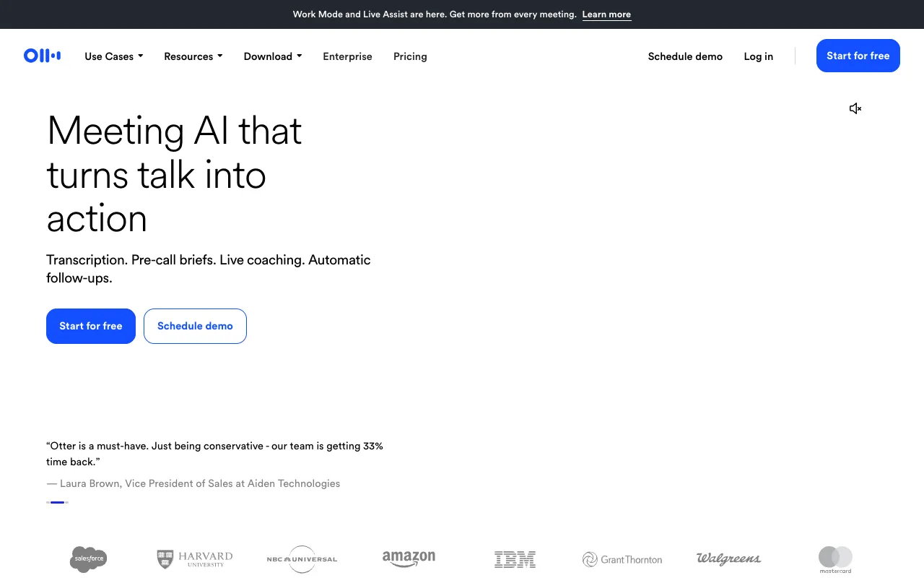
Task: Click the Amazon logo
Action: [x=409, y=558]
